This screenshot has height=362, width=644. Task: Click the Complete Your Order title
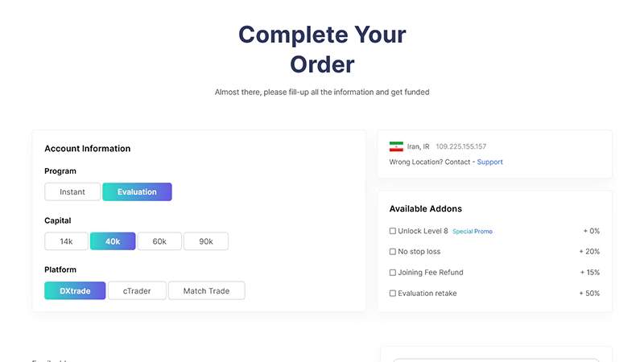(322, 49)
